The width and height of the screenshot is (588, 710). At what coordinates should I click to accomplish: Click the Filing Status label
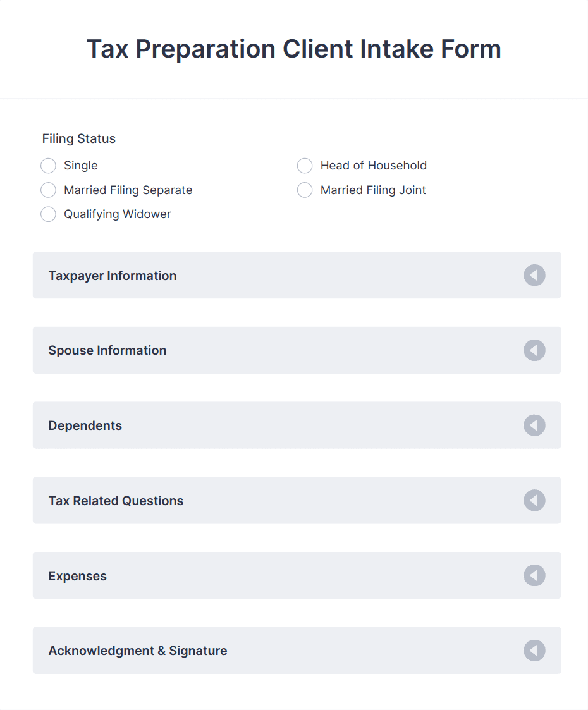coord(78,138)
